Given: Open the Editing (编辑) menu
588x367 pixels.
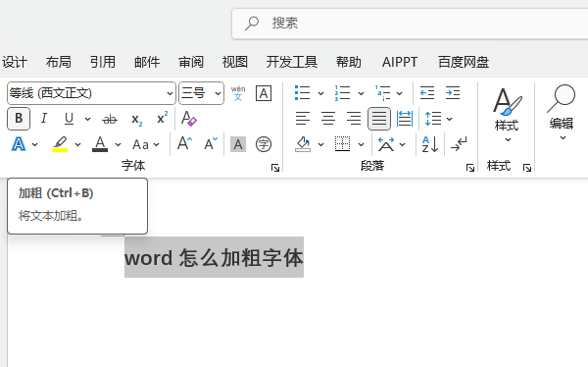Looking at the screenshot, I should coord(562,113).
